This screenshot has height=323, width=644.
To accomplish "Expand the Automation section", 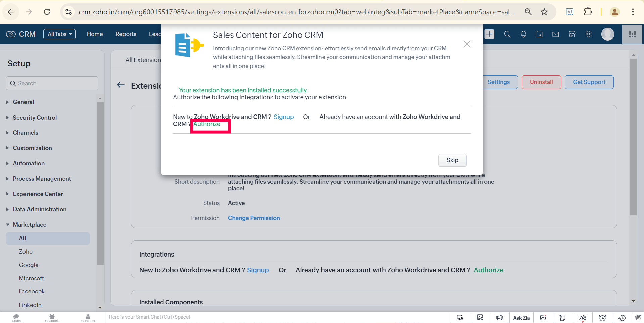I will (29, 163).
